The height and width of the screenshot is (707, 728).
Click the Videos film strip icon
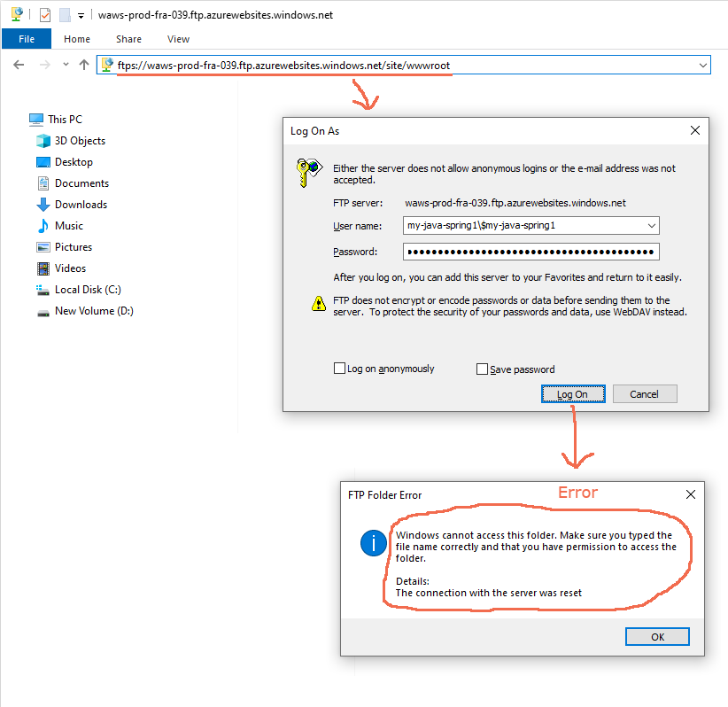pyautogui.click(x=43, y=268)
